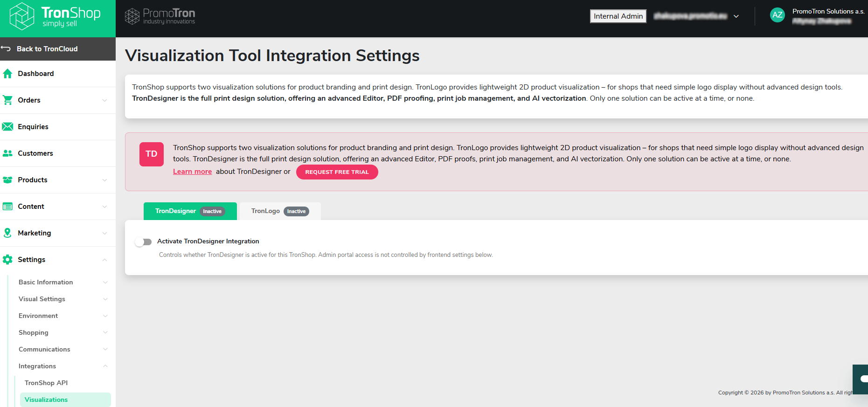Expand Basic Information submenu chevron
Image resolution: width=868 pixels, height=407 pixels.
[105, 282]
